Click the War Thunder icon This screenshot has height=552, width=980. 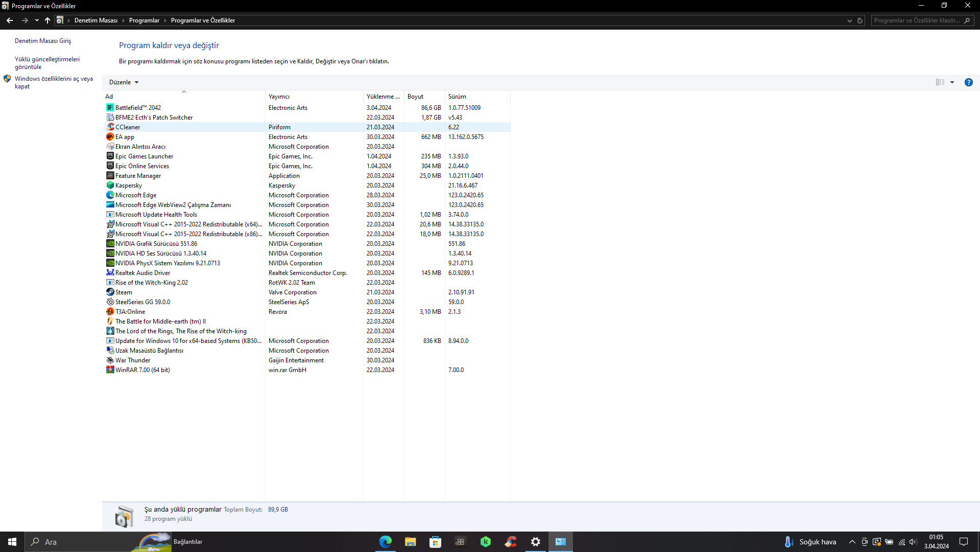pos(110,360)
